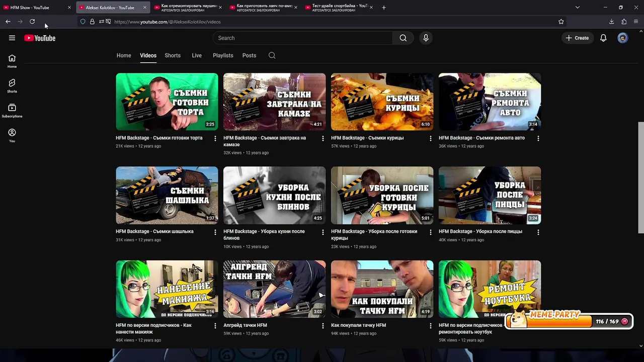This screenshot has width=644, height=362.
Task: Open options for Апгрейд тачки HFM video
Action: pyautogui.click(x=323, y=326)
